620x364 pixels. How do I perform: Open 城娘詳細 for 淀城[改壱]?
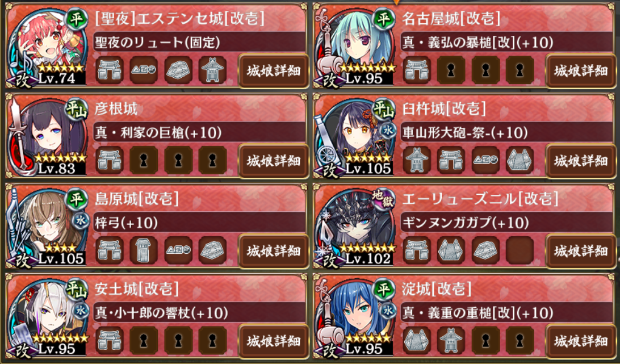(580, 341)
